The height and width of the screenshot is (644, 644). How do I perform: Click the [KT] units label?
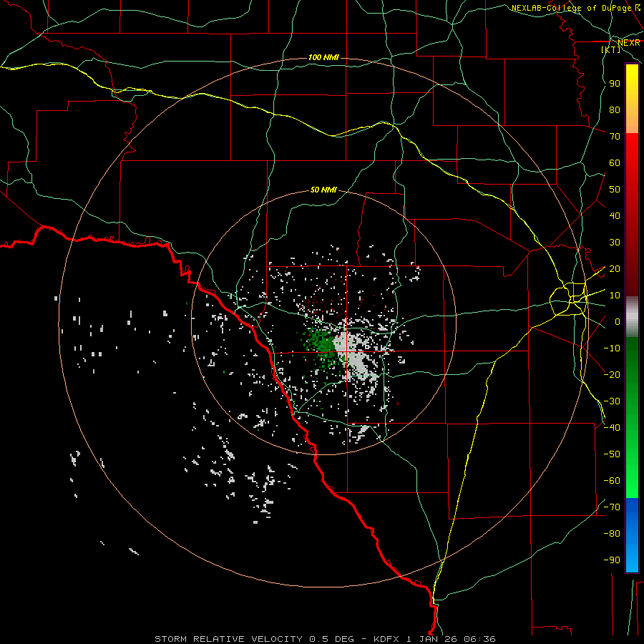[x=611, y=49]
